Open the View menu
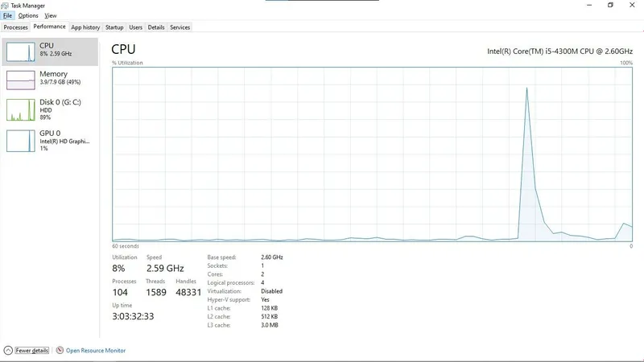Viewport: 644px width, 362px height. tap(51, 15)
